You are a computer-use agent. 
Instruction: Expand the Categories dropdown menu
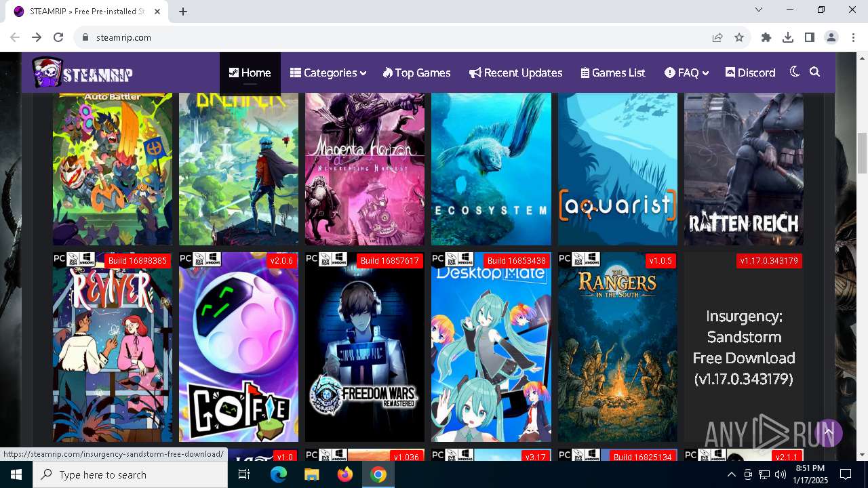tap(328, 73)
